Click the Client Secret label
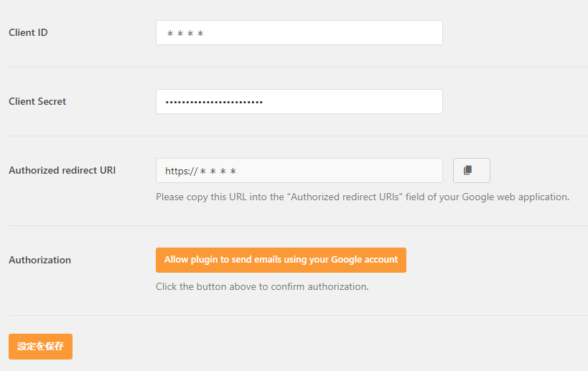Image resolution: width=588 pixels, height=371 pixels. pyautogui.click(x=37, y=101)
